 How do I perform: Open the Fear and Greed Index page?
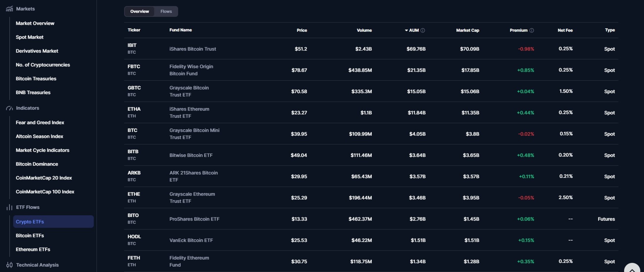[x=40, y=122]
